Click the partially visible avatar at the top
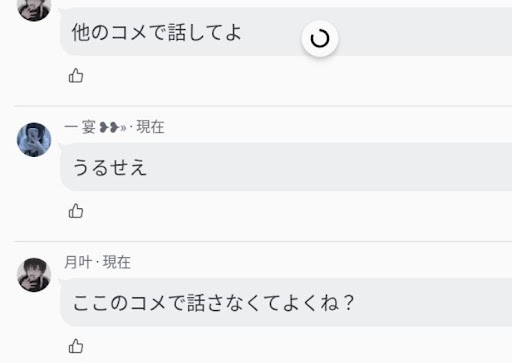The width and height of the screenshot is (512, 363). coord(34,10)
